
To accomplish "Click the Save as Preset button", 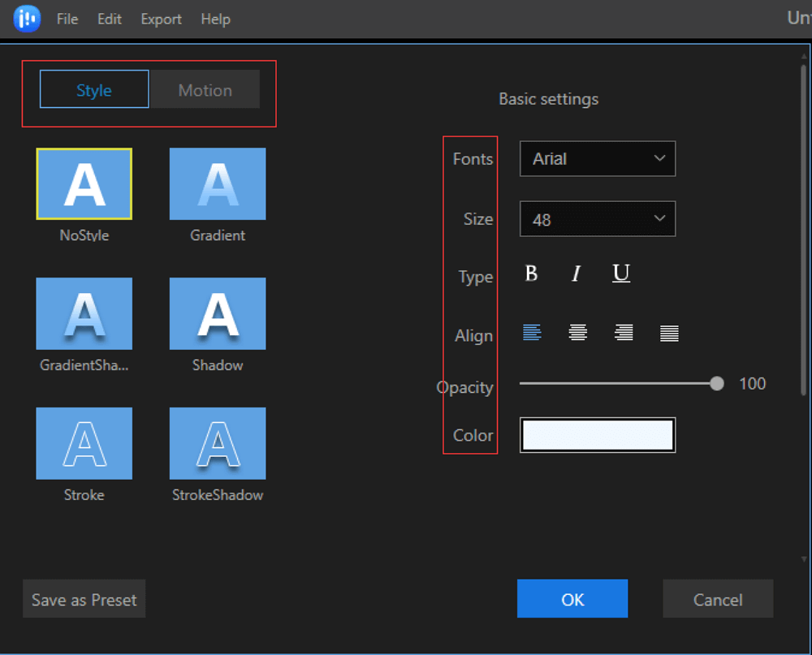I will [x=84, y=600].
